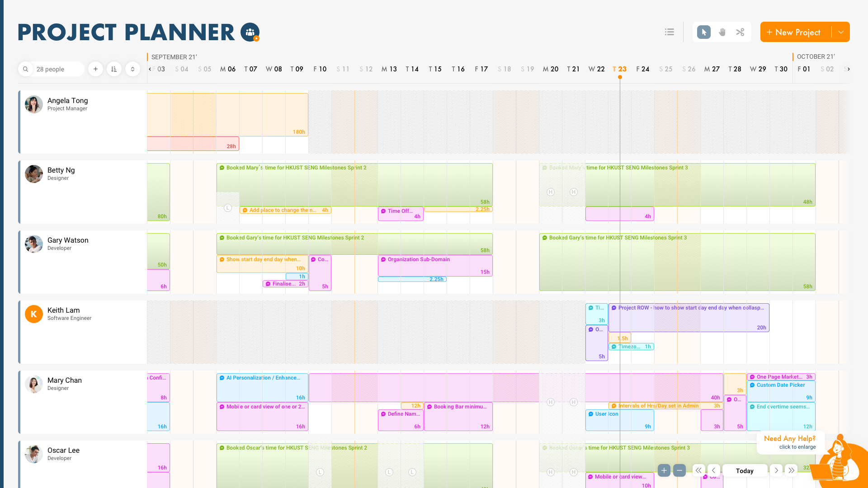Viewport: 868px width, 488px height.
Task: Click the fast-forward skip button on timeline
Action: (x=792, y=470)
